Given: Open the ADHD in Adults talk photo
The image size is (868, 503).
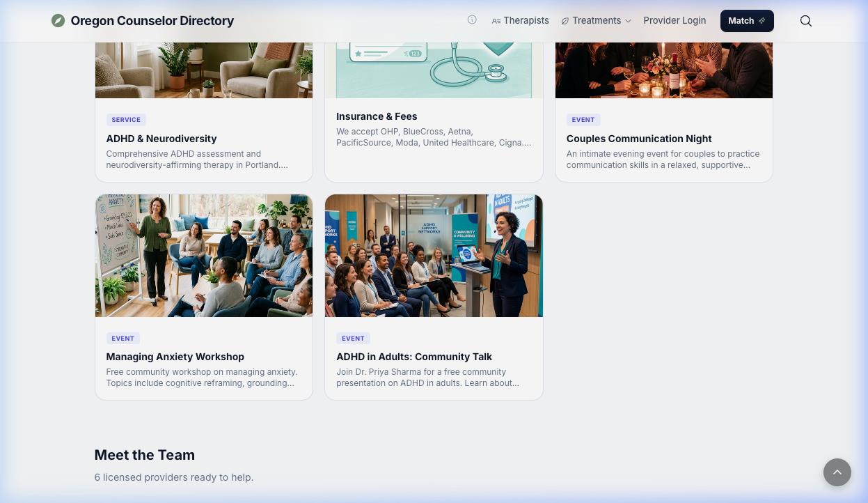Looking at the screenshot, I should (434, 256).
